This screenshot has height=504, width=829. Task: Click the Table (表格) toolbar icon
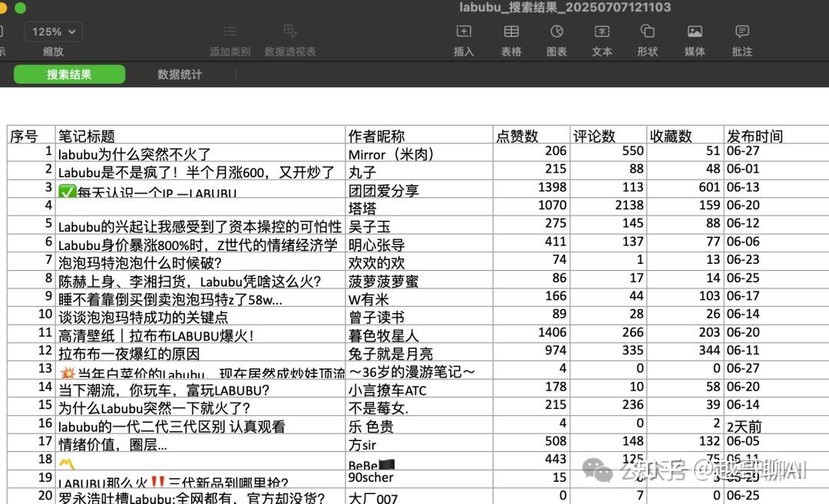[510, 31]
